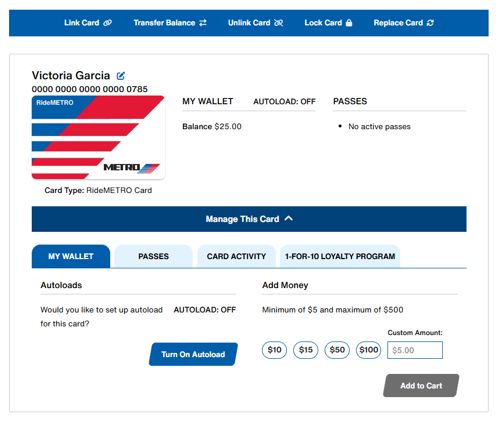Click the No active passes entry

click(379, 127)
